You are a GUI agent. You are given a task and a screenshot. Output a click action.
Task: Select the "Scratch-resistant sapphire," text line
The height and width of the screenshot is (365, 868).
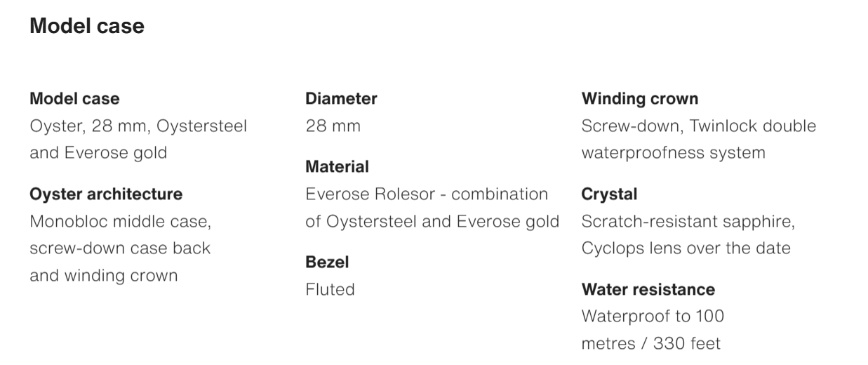(688, 222)
